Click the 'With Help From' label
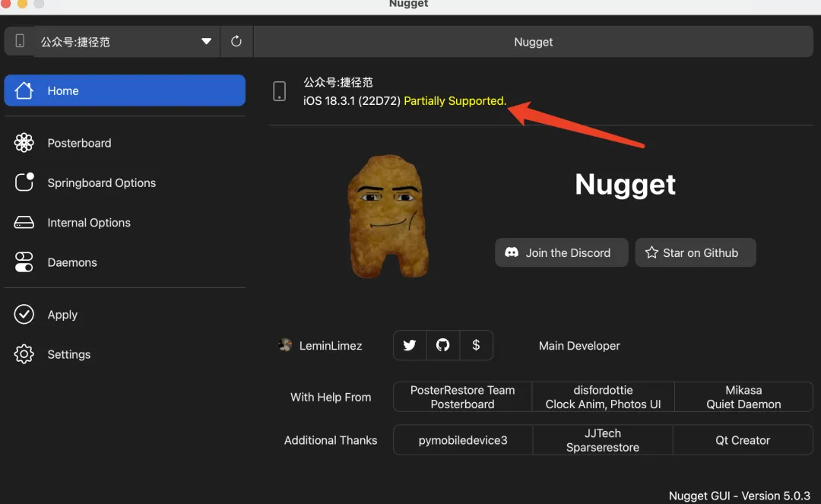Viewport: 821px width, 504px height. click(x=331, y=398)
